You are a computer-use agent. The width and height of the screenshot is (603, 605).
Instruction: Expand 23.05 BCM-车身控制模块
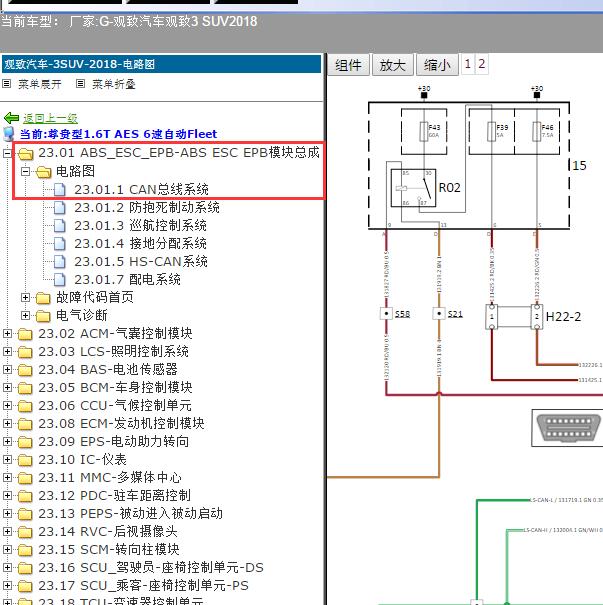click(7, 387)
